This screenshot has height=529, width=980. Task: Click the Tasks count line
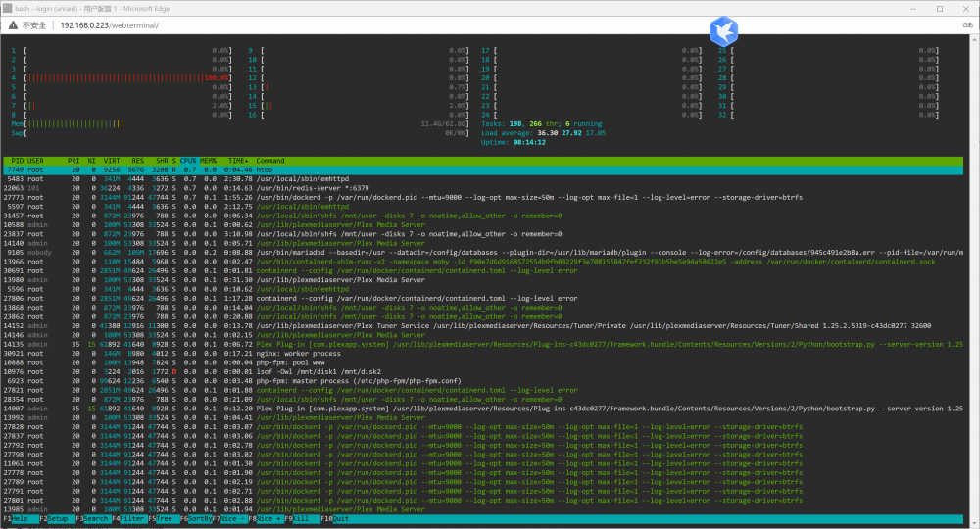[541, 124]
